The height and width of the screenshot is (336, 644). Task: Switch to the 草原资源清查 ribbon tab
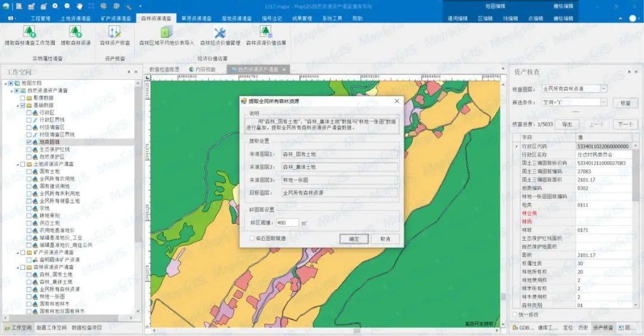click(196, 18)
